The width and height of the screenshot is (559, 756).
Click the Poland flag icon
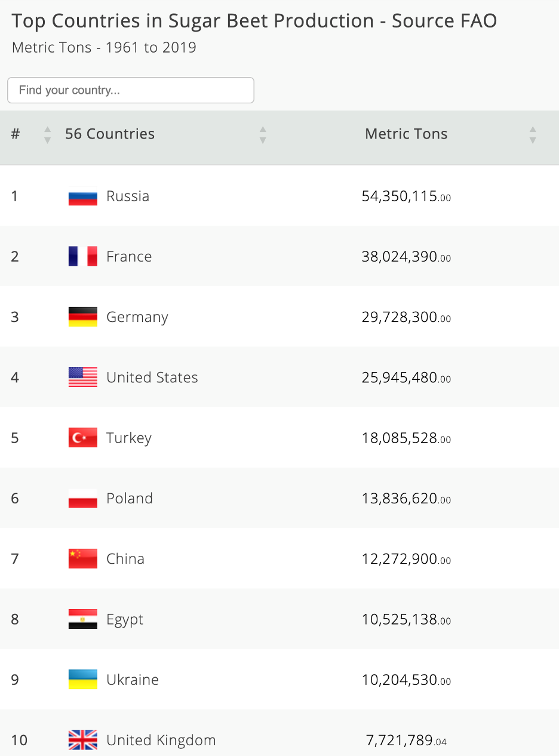83,498
